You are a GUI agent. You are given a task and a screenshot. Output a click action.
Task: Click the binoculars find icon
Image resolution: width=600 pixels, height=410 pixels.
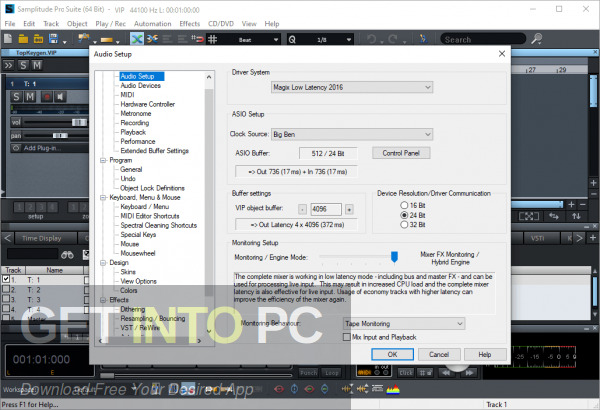67,255
